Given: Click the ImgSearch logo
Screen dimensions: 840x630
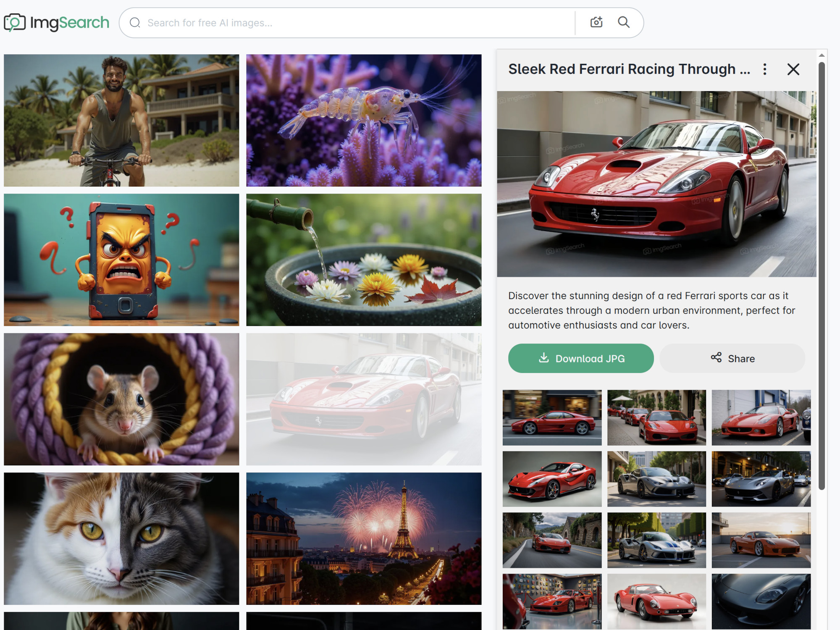Looking at the screenshot, I should pos(56,22).
